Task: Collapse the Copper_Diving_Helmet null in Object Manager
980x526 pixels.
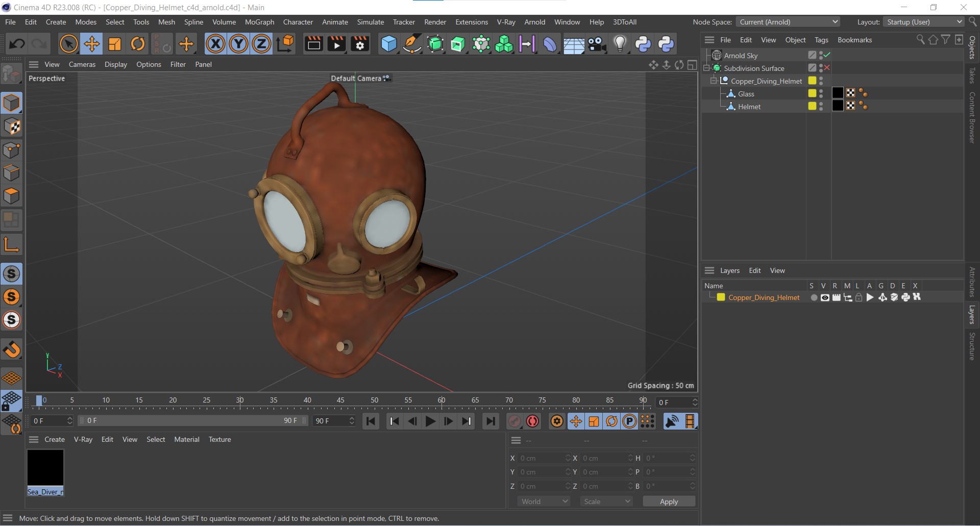Action: pyautogui.click(x=714, y=81)
